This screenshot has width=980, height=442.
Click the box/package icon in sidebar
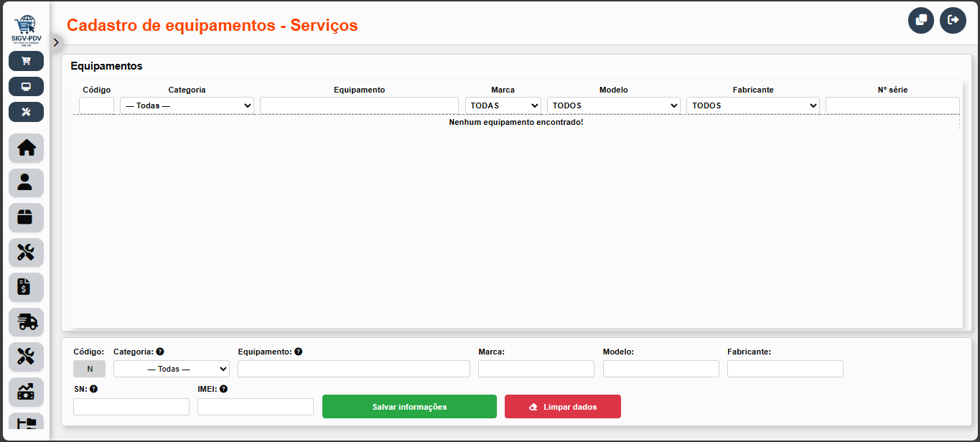(26, 217)
